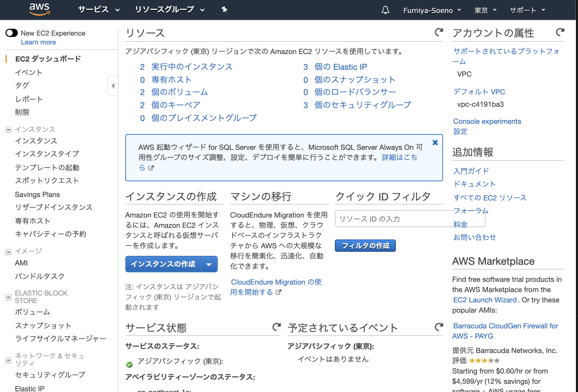Click the フィルタの作成 button

coord(365,246)
